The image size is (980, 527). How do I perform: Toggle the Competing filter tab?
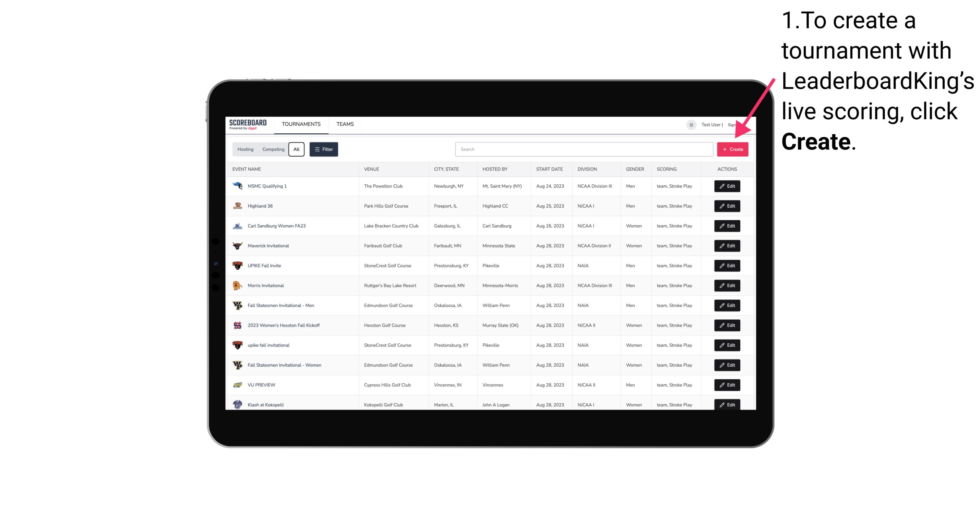coord(272,149)
